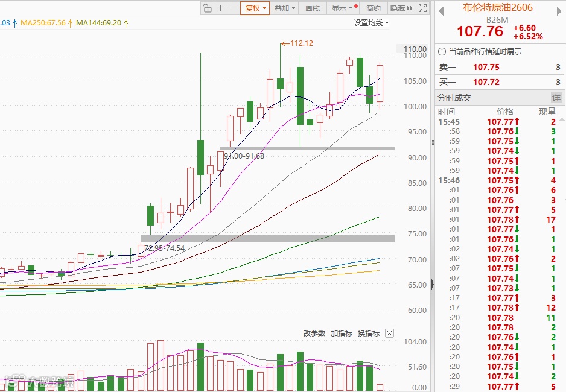Click the latest price 107.76 headline

click(x=480, y=31)
